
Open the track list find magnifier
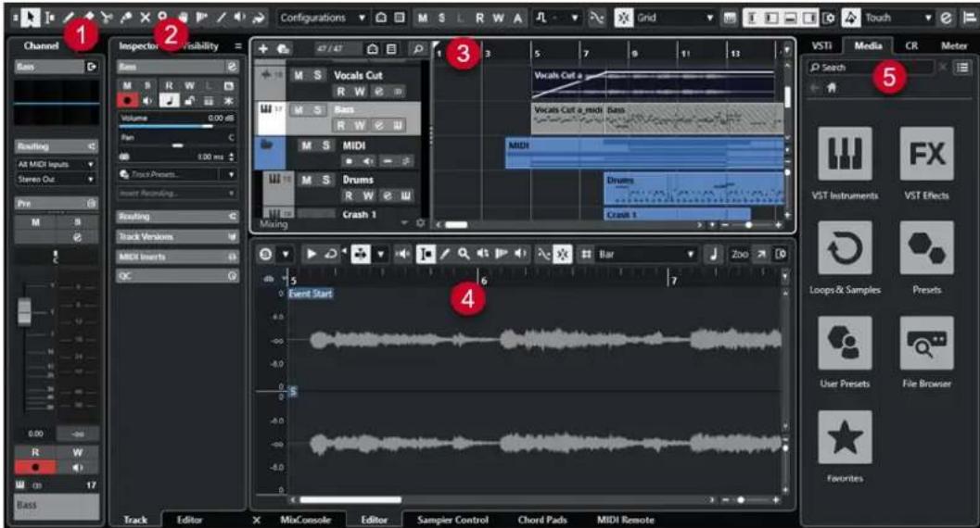point(417,49)
